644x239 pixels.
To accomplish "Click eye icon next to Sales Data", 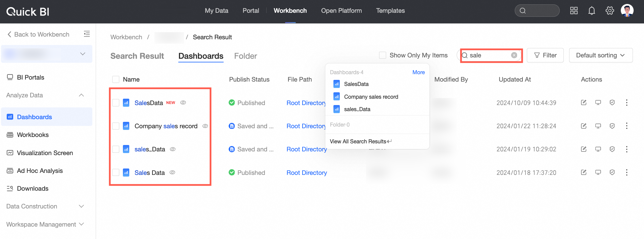I will point(172,172).
